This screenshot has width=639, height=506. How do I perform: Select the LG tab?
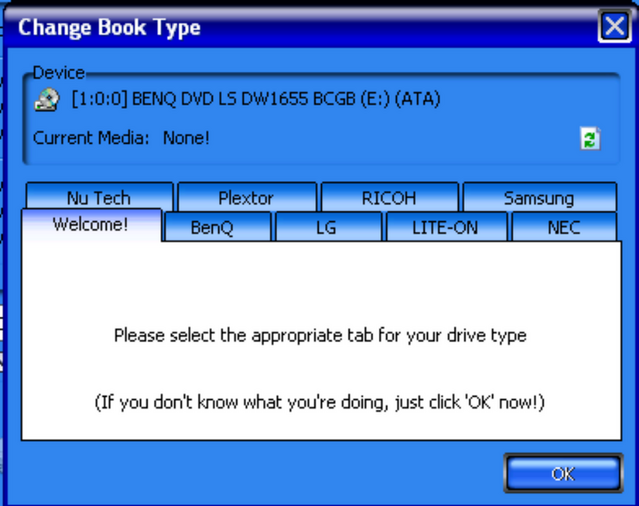[328, 227]
